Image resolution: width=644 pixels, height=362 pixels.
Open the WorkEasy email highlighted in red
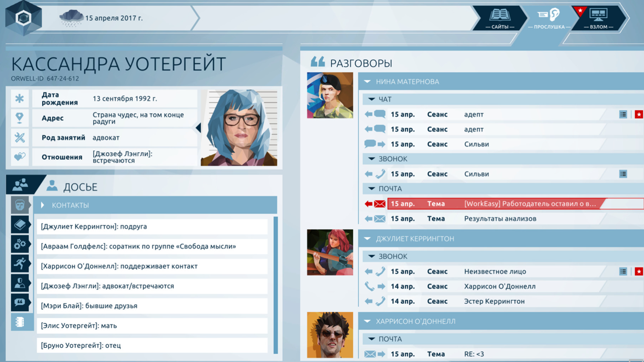(503, 204)
